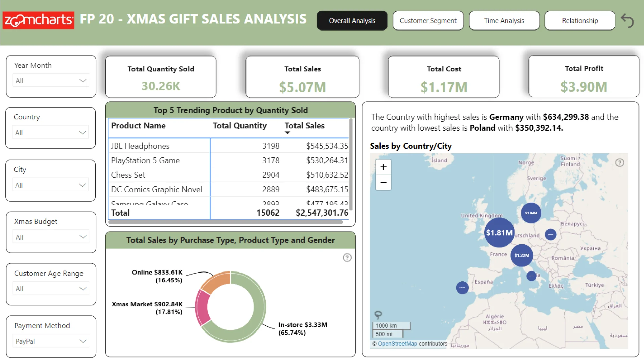Click the 2889 quantity cell
This screenshot has height=362, width=644.
271,190
